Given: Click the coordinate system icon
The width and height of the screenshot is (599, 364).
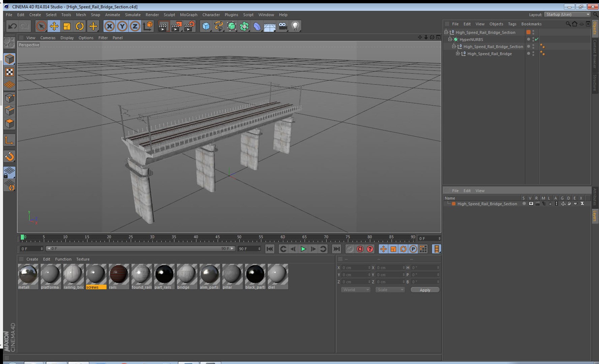Looking at the screenshot, I should tap(148, 26).
